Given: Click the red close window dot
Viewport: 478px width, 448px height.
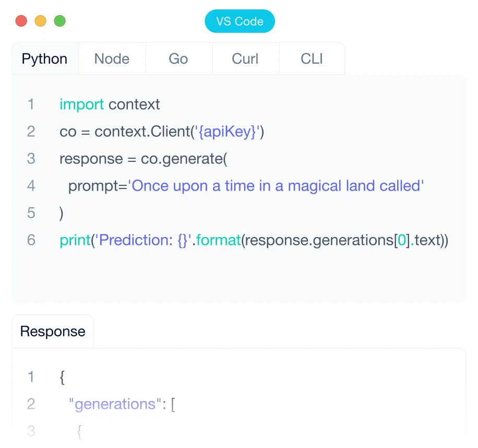Looking at the screenshot, I should pos(21,21).
